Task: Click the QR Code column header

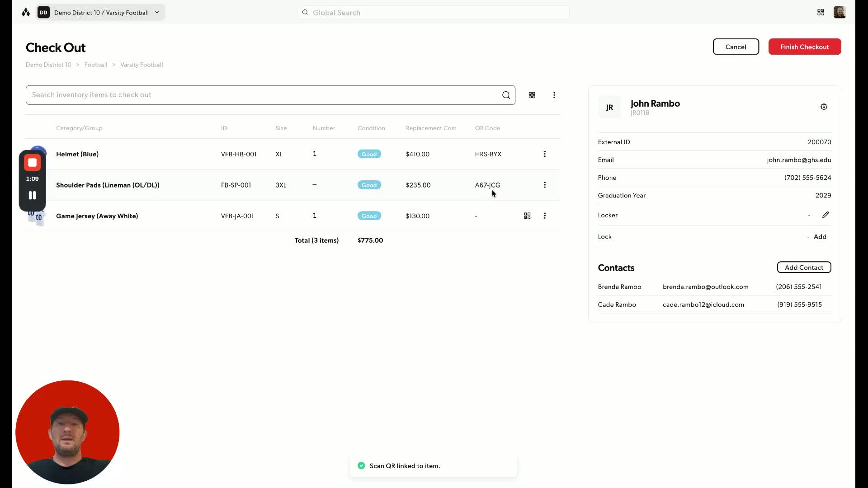Action: click(487, 128)
